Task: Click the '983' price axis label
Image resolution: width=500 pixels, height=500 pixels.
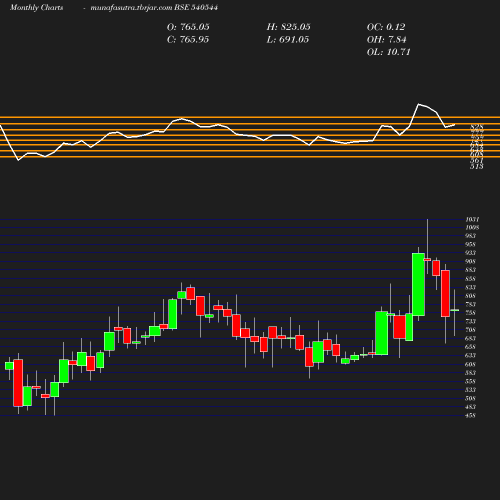Action: (x=471, y=236)
